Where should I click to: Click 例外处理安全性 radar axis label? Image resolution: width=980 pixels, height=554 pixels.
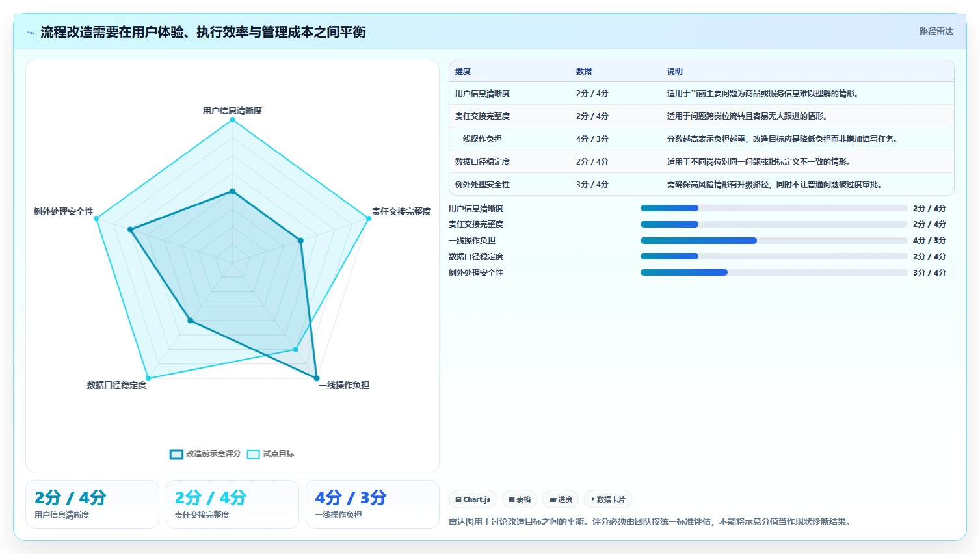[64, 211]
